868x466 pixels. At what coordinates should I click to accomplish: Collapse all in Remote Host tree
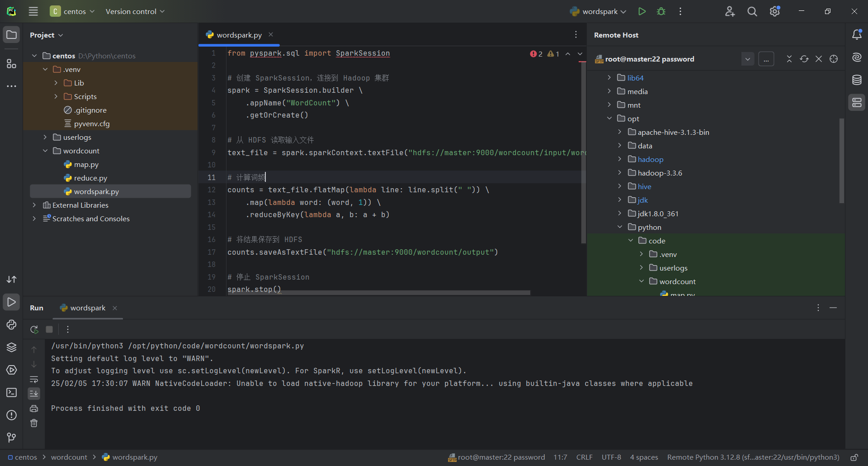click(789, 59)
